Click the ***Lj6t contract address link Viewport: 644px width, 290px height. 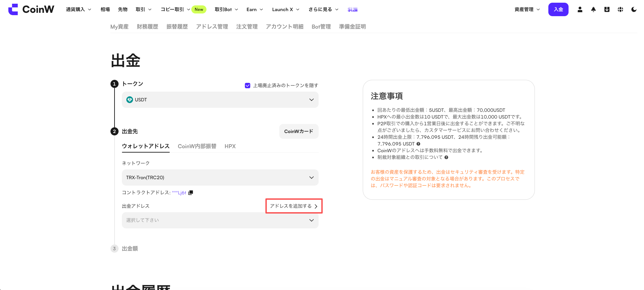[179, 193]
